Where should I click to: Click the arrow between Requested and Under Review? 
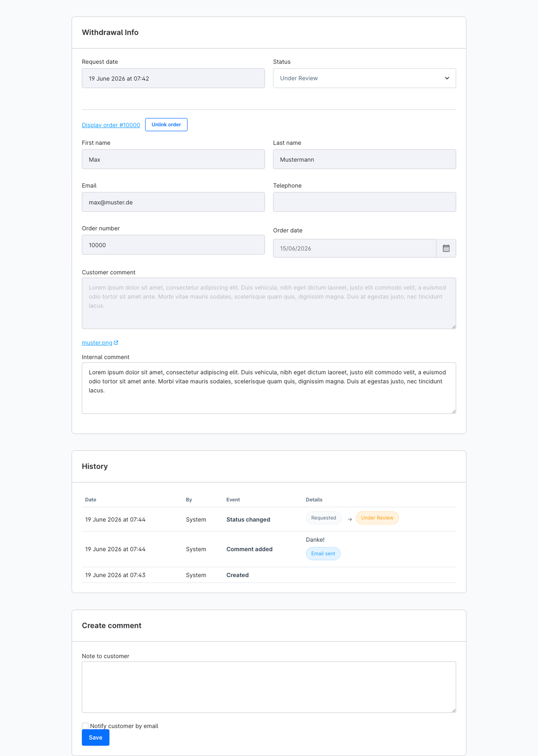(x=350, y=519)
